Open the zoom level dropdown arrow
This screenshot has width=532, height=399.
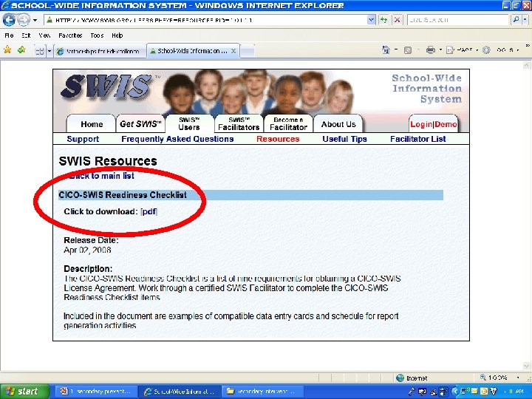pyautogui.click(x=518, y=378)
